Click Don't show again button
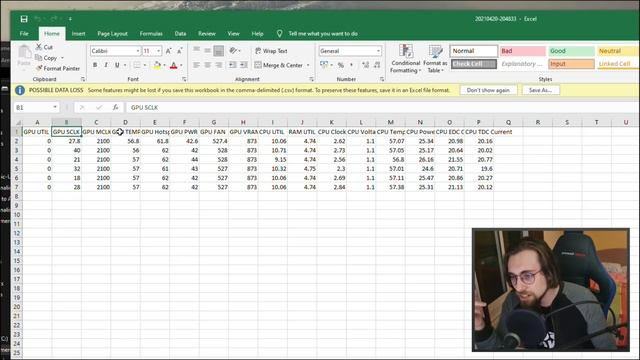The image size is (640, 360). click(488, 90)
